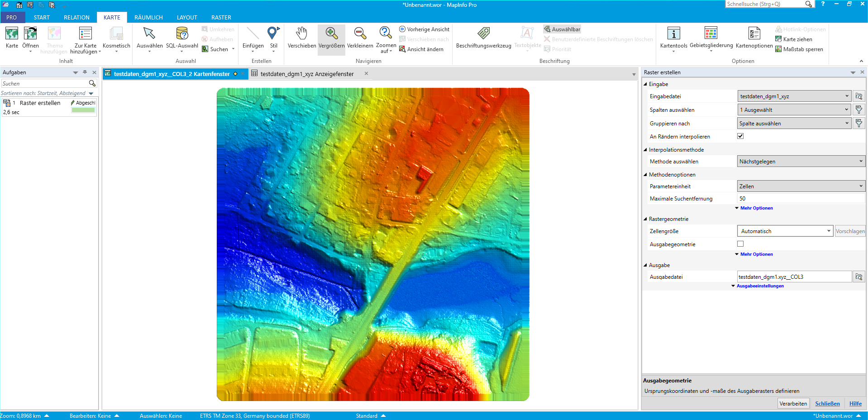
Task: Open the Hilfe link
Action: (855, 404)
